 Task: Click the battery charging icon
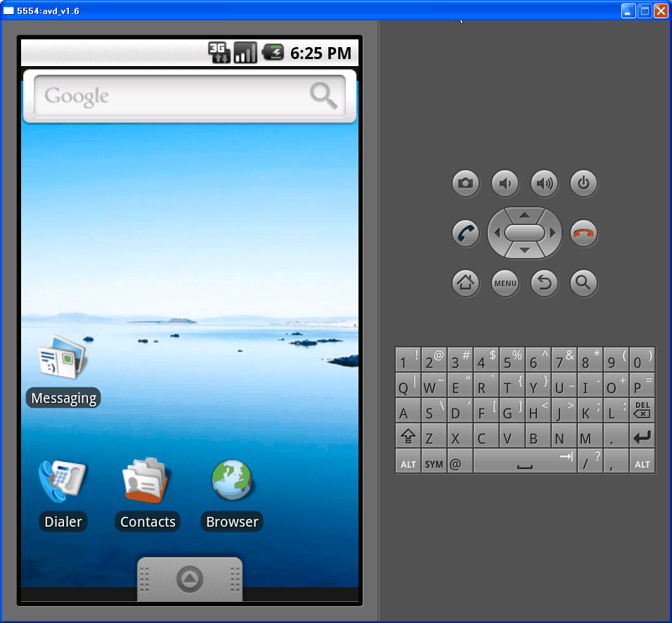point(273,53)
